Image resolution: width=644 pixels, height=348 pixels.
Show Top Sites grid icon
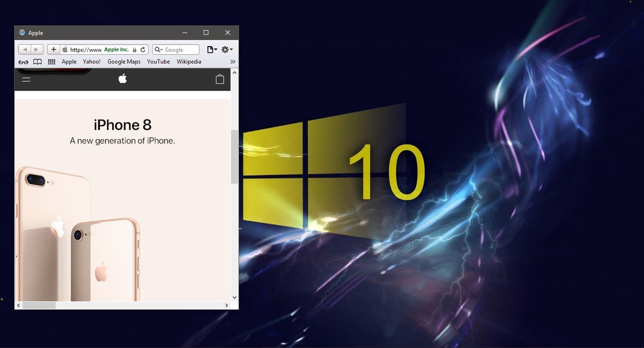click(x=52, y=62)
